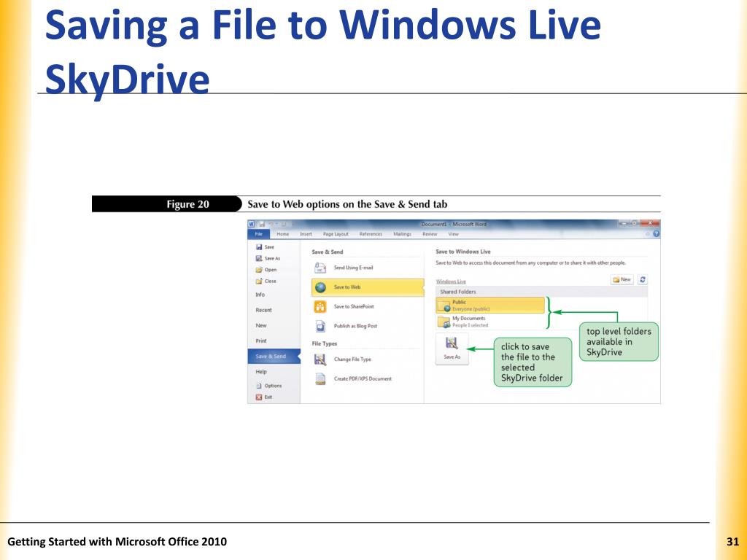Click the refresh folders icon

point(643,279)
